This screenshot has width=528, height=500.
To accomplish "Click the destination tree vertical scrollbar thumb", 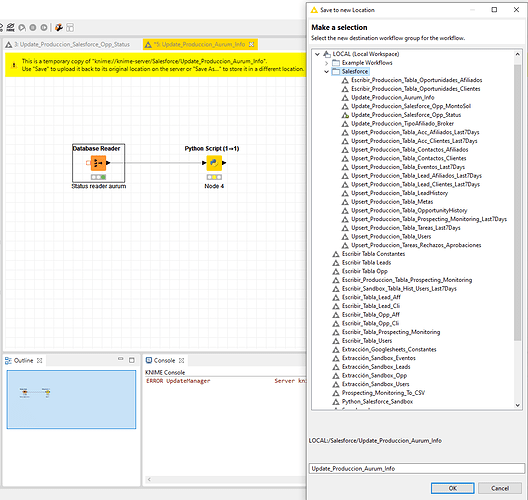I will coord(518,202).
